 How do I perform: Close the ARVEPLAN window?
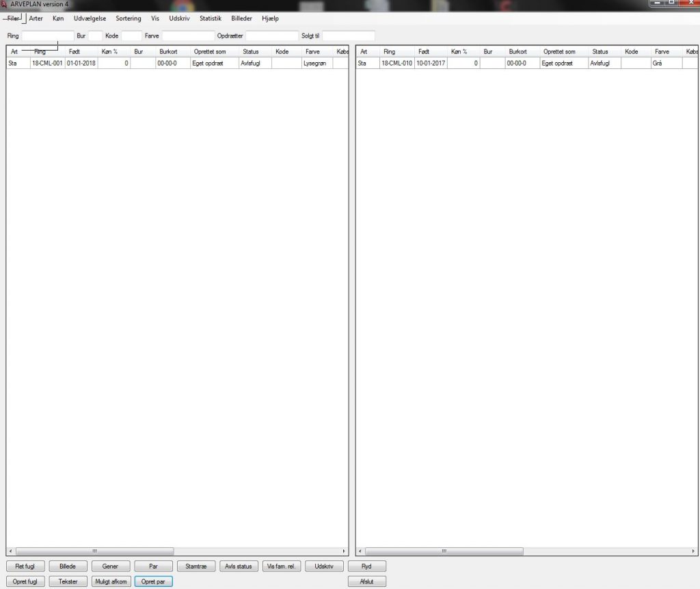click(690, 3)
